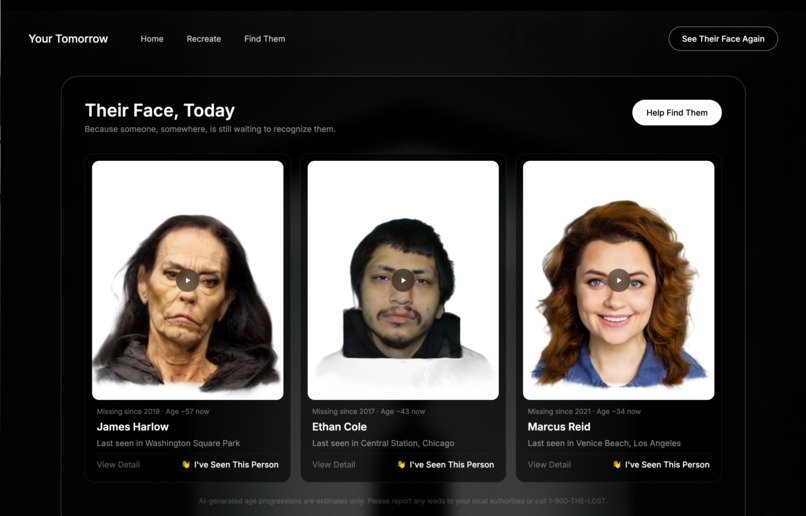This screenshot has width=806, height=516.
Task: Click 'Missing since 2019 · Age ~57 now'
Action: [153, 411]
